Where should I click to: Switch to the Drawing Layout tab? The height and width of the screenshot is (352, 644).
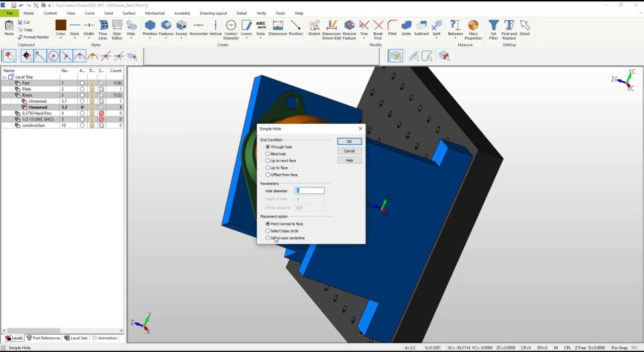pyautogui.click(x=213, y=13)
